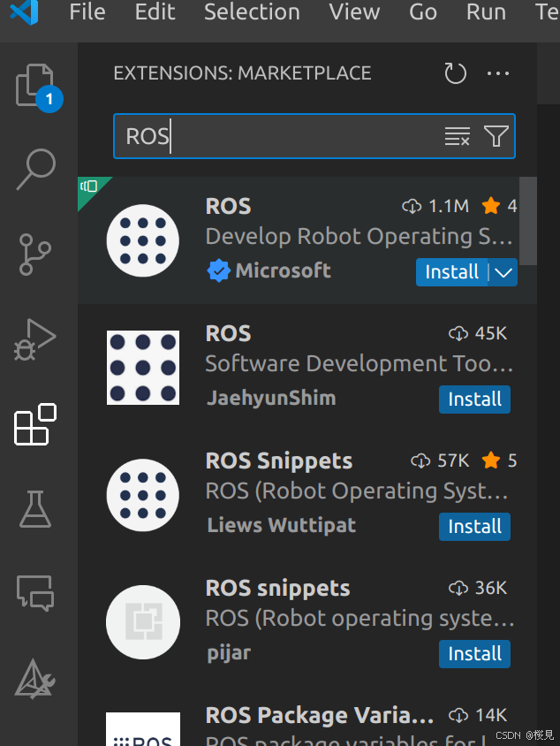This screenshot has height=746, width=560.
Task: Open the Views and More Actions ellipsis
Action: coord(498,73)
